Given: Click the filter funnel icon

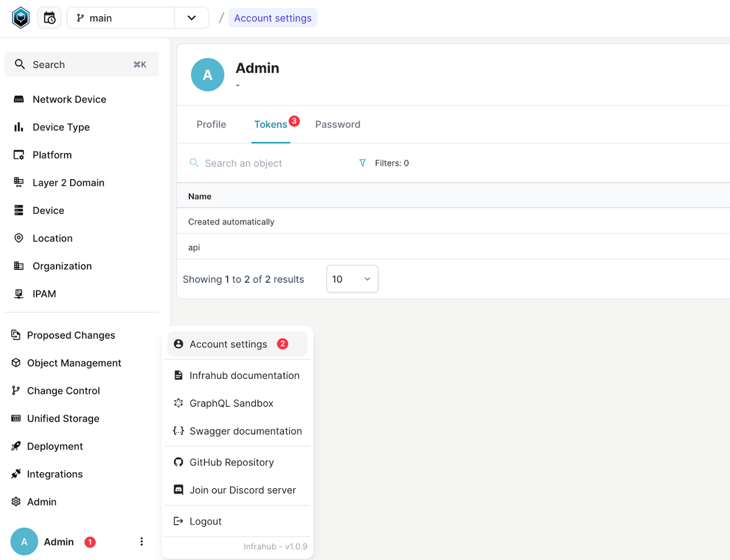Looking at the screenshot, I should (363, 163).
